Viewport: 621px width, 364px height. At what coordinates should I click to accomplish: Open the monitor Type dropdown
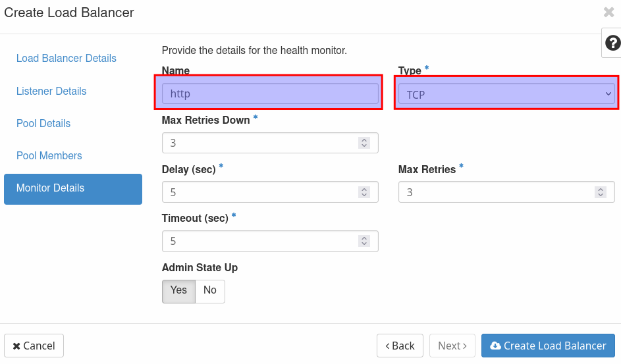point(505,94)
